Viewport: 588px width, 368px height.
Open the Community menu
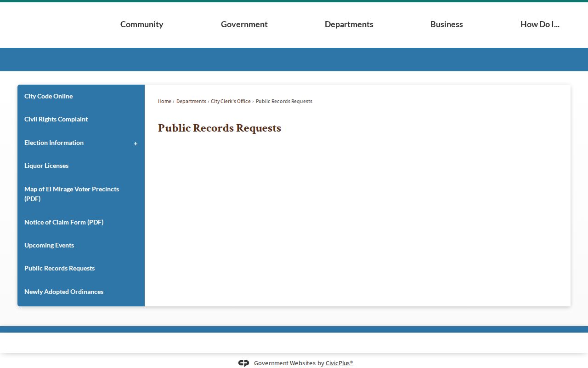point(141,24)
